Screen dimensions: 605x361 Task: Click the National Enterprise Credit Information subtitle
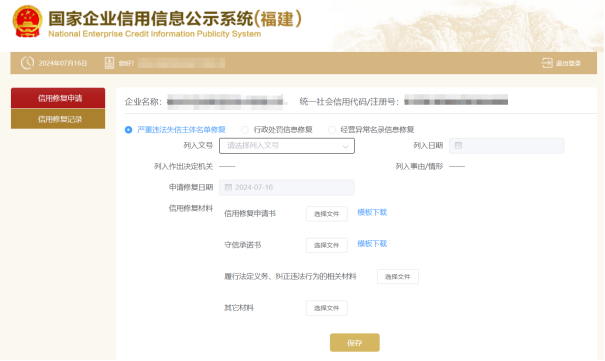(x=154, y=34)
